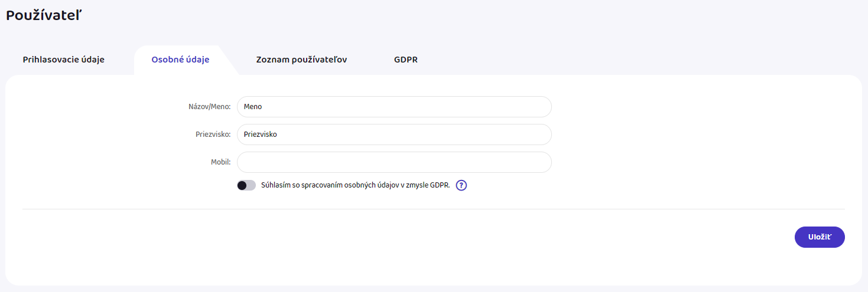The image size is (868, 292).
Task: Switch to the Zoznam používateľov tab
Action: tap(301, 60)
